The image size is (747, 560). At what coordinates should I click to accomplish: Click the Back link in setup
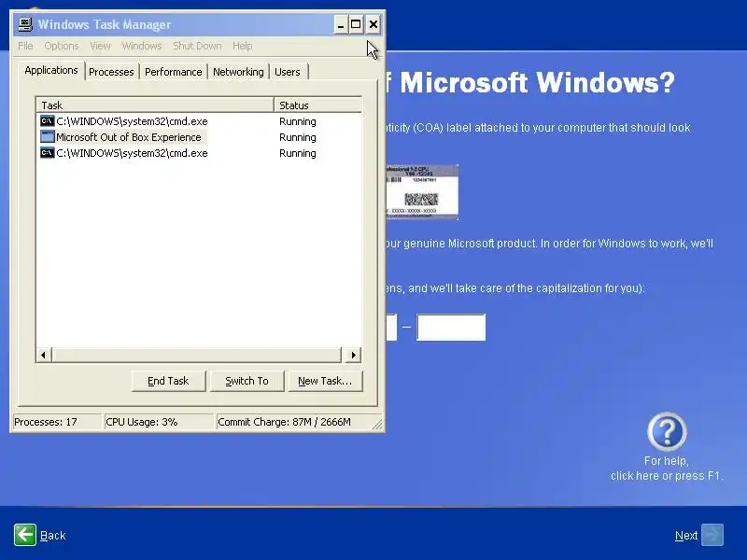click(53, 536)
